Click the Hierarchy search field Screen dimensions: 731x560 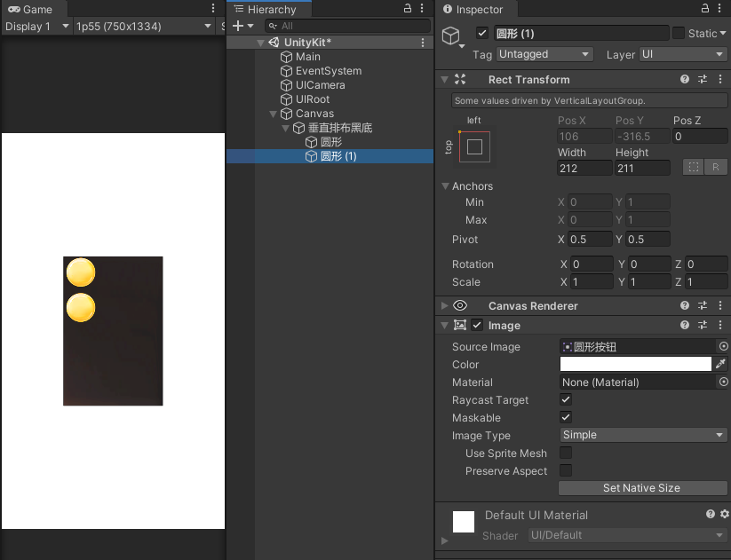tap(347, 26)
